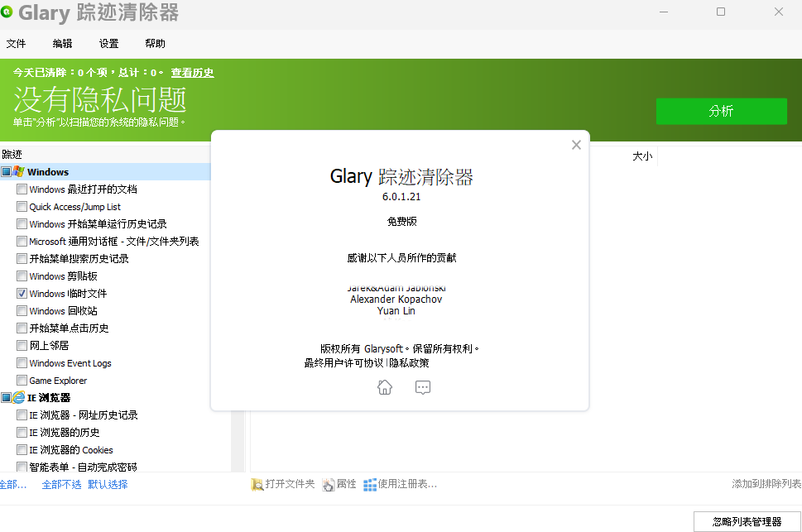Click the 版权所有 Glarysoft copyright line
This screenshot has height=532, width=802.
400,349
